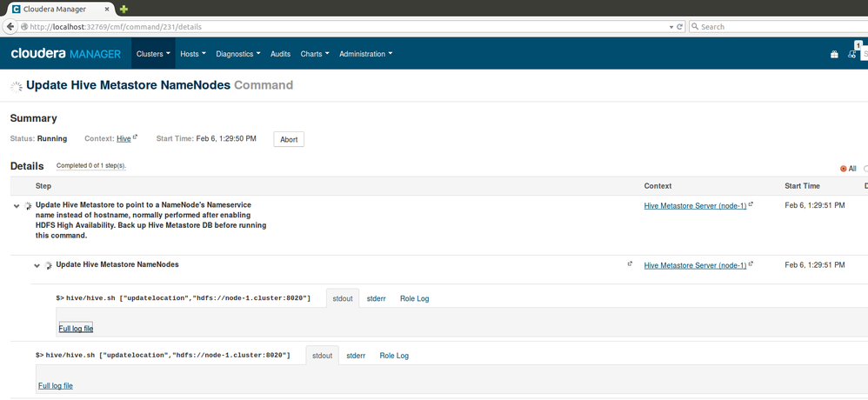Viewport: 868px width, 400px height.
Task: Select the upper Role Log tab
Action: coord(415,298)
